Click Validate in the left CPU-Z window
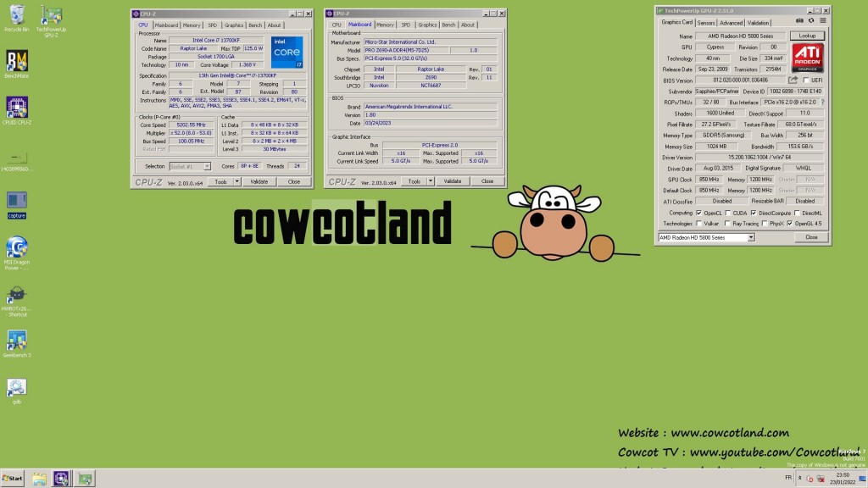868x488 pixels. click(259, 181)
